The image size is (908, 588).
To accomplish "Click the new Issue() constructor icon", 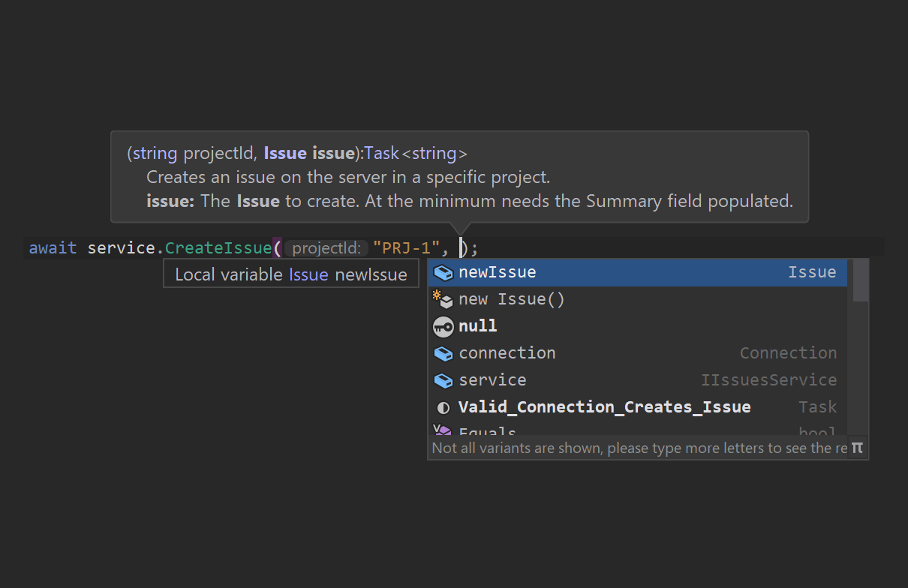I will tap(443, 299).
